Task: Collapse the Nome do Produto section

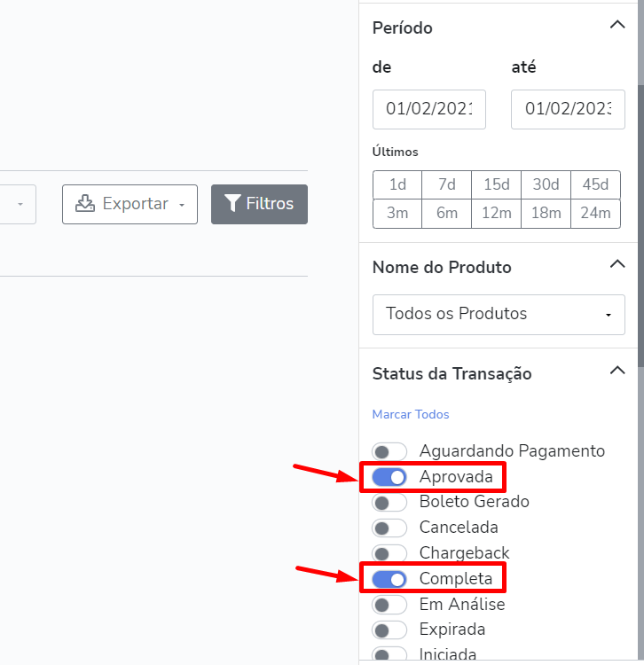Action: pos(617,264)
